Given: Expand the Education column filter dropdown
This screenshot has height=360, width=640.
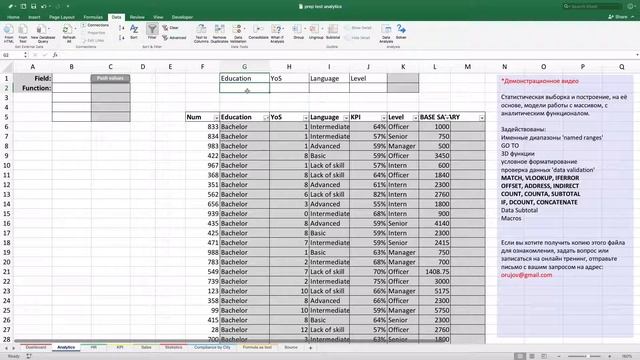Looking at the screenshot, I should tap(266, 118).
